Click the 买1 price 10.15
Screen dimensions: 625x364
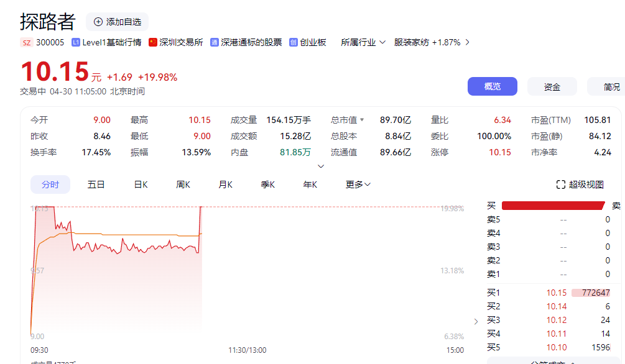[556, 293]
